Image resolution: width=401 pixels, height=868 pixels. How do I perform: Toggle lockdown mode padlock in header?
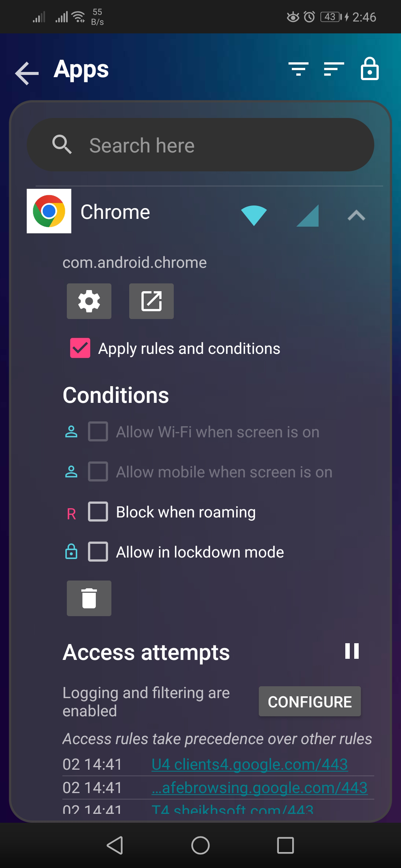tap(370, 69)
